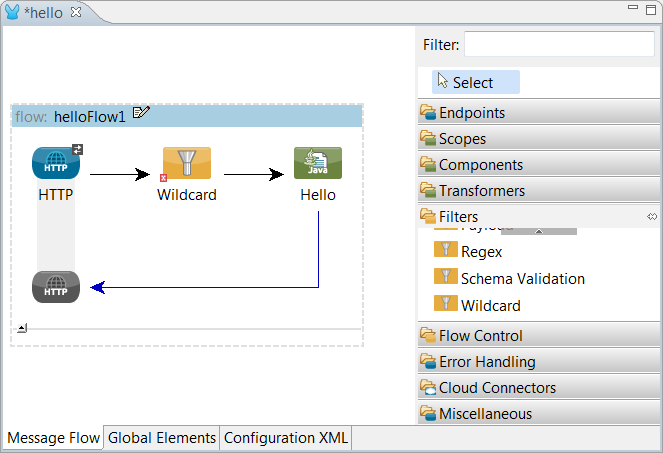This screenshot has width=663, height=453.
Task: Expand the Transformers palette drawer
Action: pyautogui.click(x=481, y=190)
